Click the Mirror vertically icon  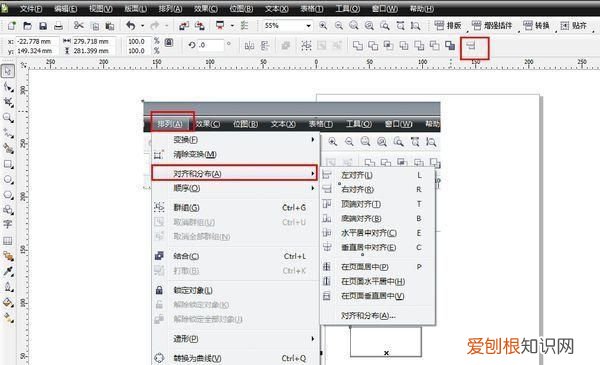(x=265, y=46)
